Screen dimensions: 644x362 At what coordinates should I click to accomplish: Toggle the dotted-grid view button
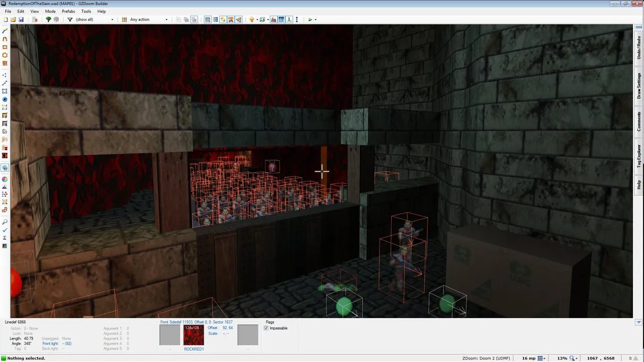coord(215,20)
